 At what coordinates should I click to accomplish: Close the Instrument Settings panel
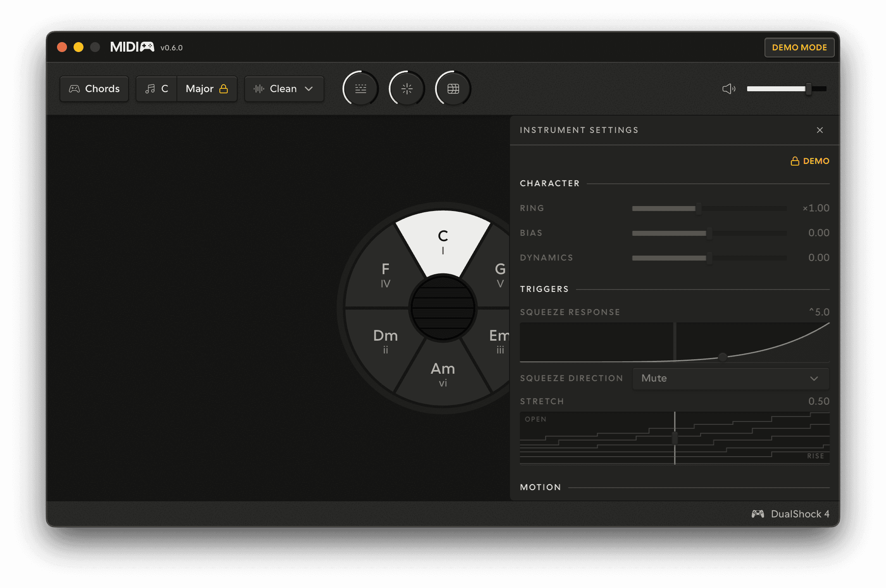pos(820,130)
